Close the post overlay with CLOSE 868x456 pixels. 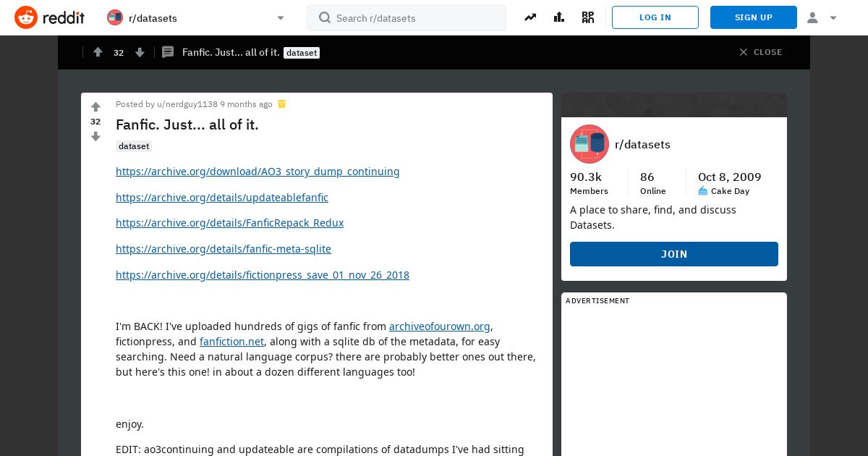[761, 52]
